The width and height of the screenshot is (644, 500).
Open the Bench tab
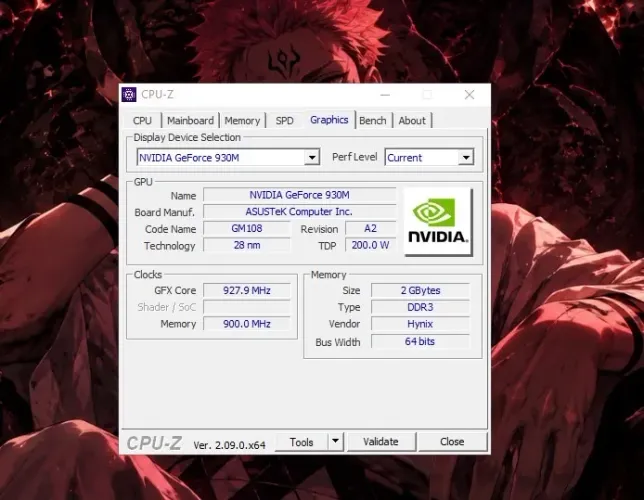pyautogui.click(x=373, y=120)
